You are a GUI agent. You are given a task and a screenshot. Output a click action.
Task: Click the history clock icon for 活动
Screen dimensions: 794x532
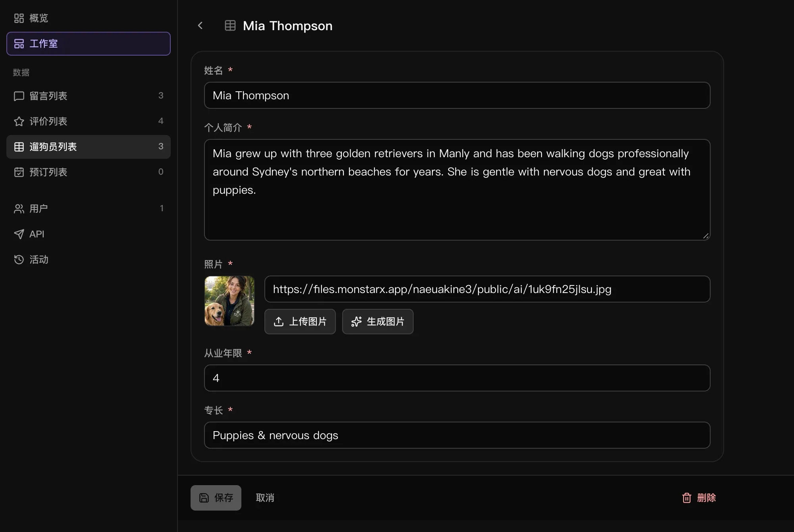pyautogui.click(x=19, y=260)
